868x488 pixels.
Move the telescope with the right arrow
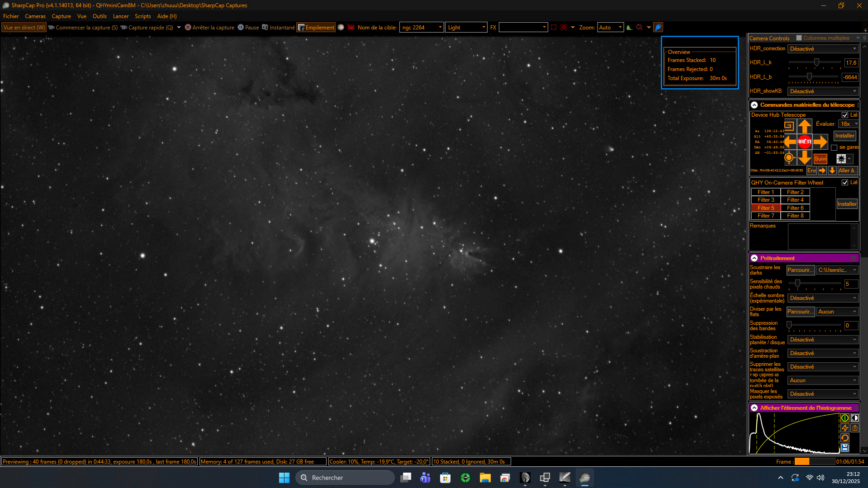(x=820, y=142)
